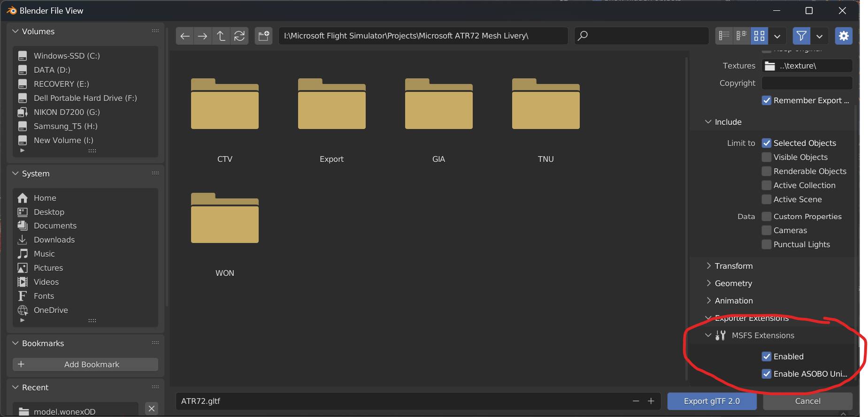Viewport: 868px width, 417px height.
Task: Click the Documents icon in System
Action: coord(23,226)
